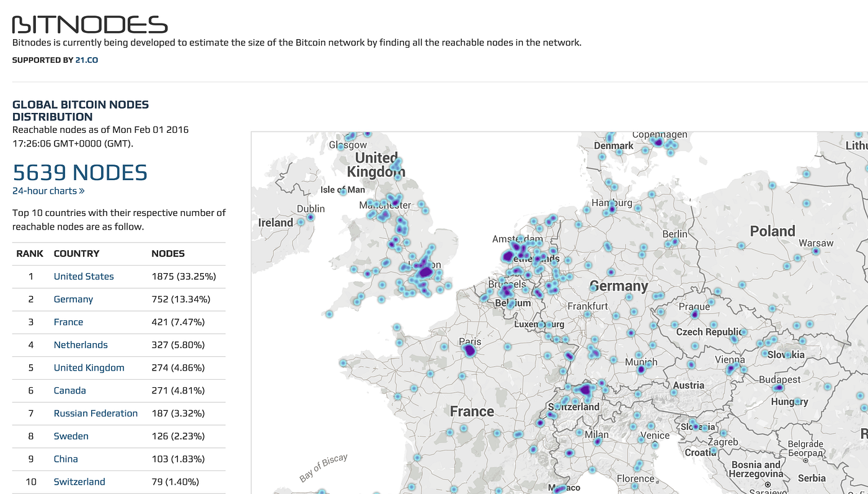Open the France link in the country table
Viewport: 868px width, 494px height.
pyautogui.click(x=68, y=322)
